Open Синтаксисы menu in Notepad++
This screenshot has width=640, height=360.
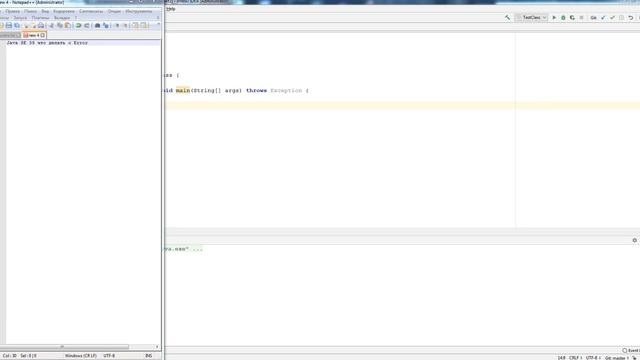point(91,11)
